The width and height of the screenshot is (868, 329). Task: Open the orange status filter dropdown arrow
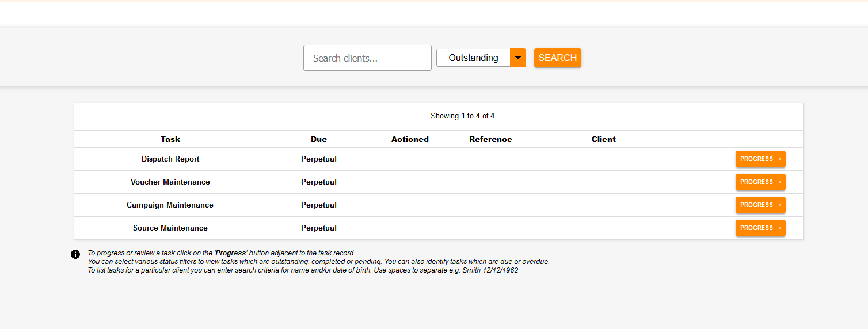[518, 58]
